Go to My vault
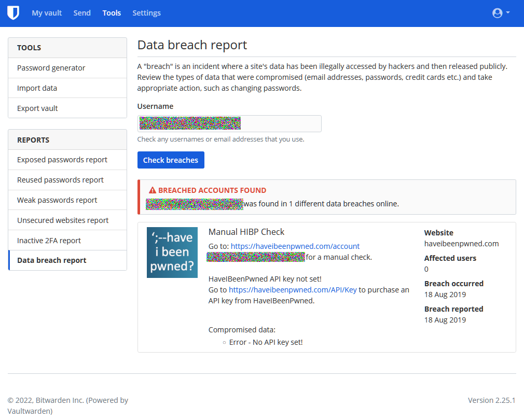The width and height of the screenshot is (524, 420). tap(47, 13)
